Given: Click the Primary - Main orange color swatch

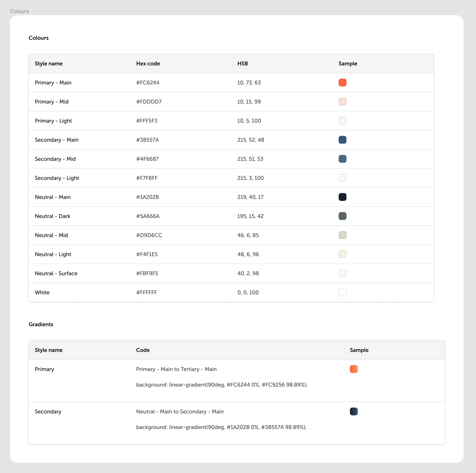Looking at the screenshot, I should (342, 82).
